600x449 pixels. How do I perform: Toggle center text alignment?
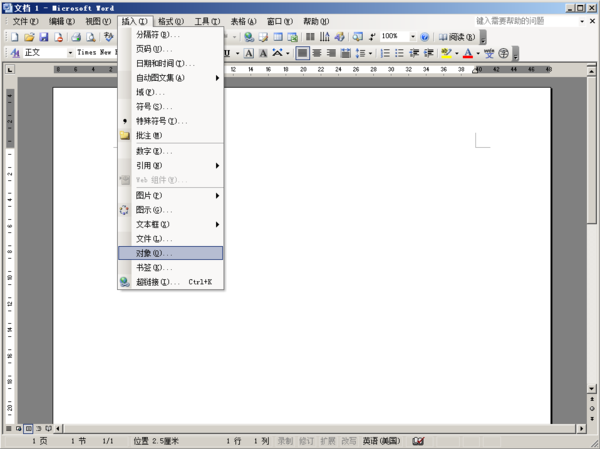(317, 53)
